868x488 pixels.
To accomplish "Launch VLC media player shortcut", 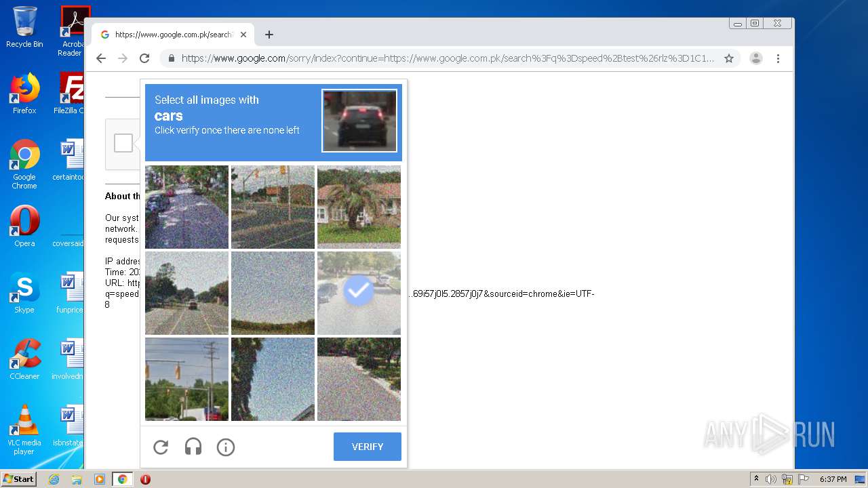I will point(24,430).
